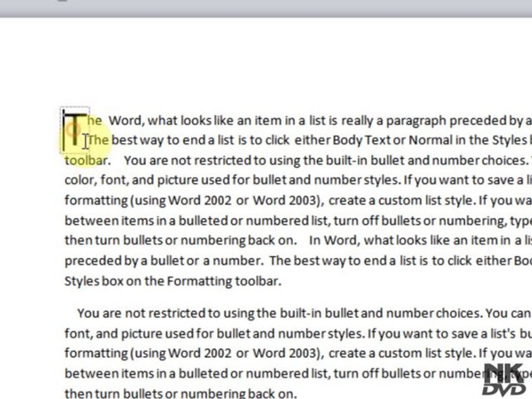Click the word "either" before "Body Text"
This screenshot has height=399, width=532.
312,140
